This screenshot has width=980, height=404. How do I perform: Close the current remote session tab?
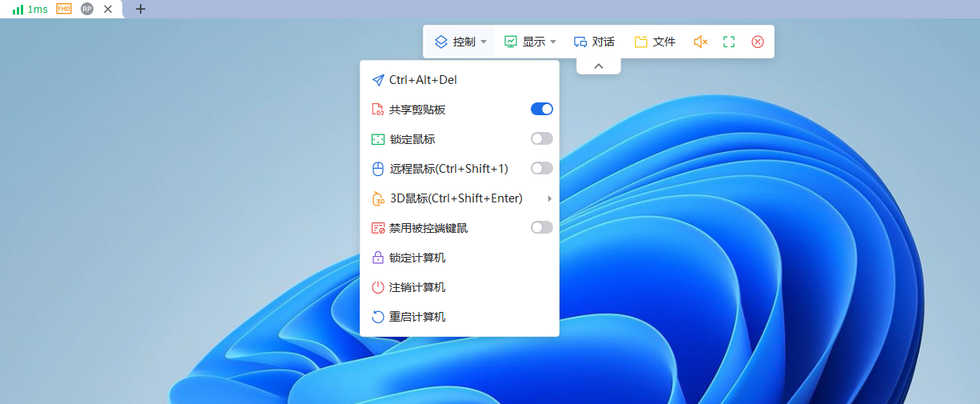pos(108,9)
